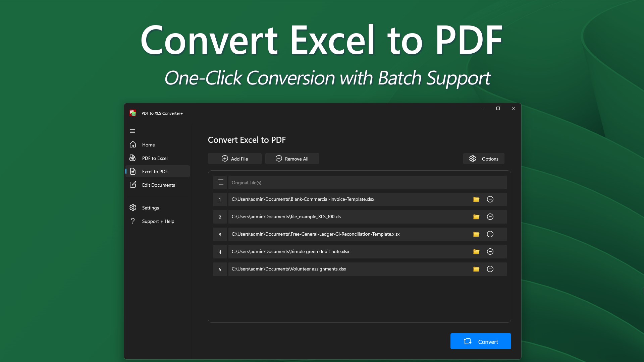The width and height of the screenshot is (644, 362).
Task: Start conversion with Convert button
Action: tap(481, 341)
